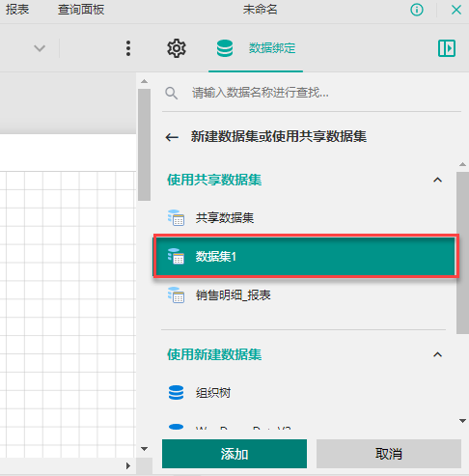
Task: Click the search magnifier icon
Action: click(171, 94)
